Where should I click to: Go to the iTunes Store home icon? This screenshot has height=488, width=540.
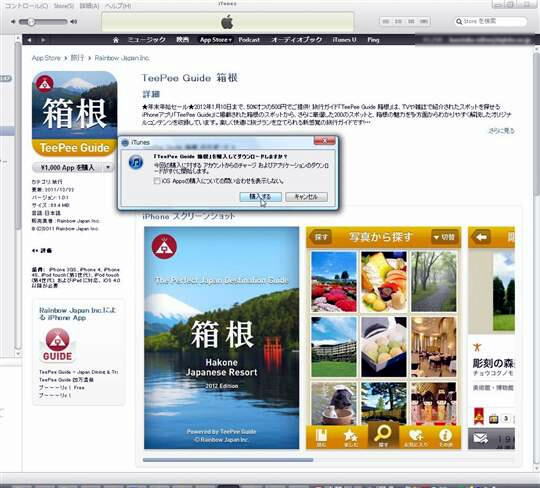pyautogui.click(x=116, y=40)
